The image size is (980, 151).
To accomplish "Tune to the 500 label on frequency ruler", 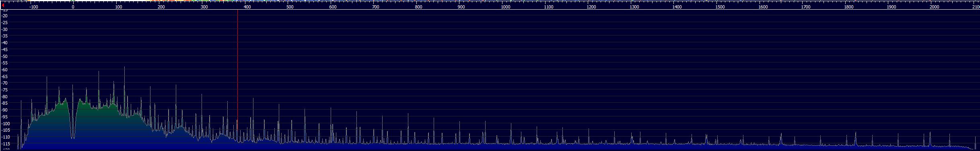I will [290, 7].
